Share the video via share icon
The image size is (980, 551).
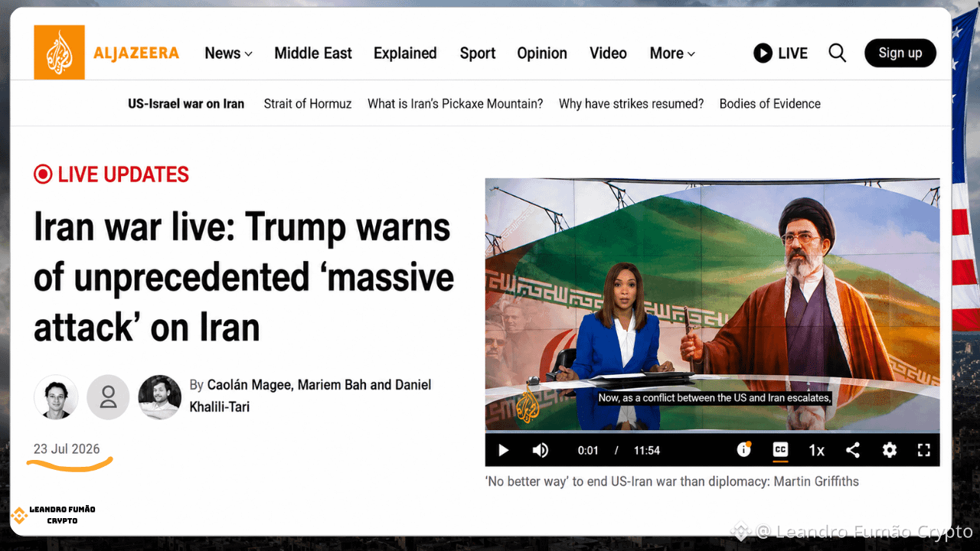point(853,450)
